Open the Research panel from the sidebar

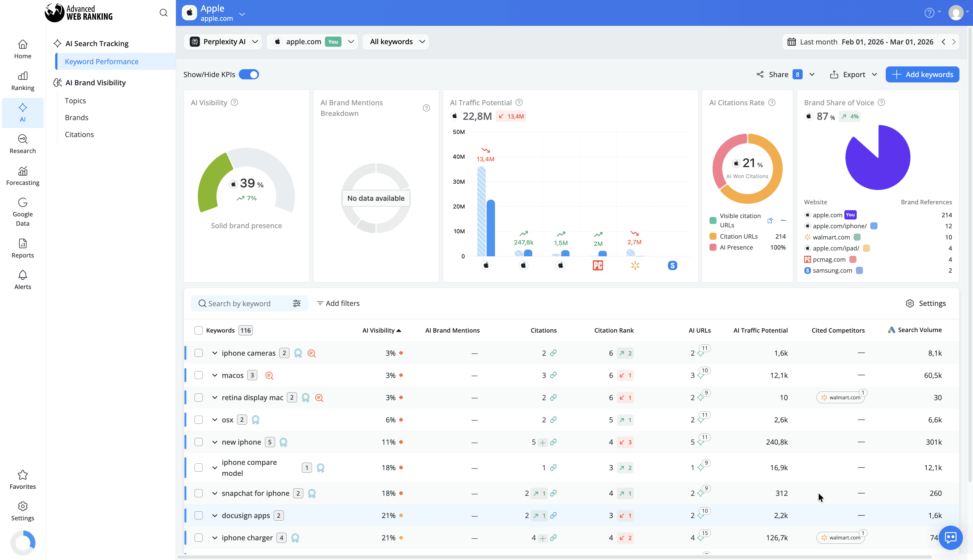(22, 144)
